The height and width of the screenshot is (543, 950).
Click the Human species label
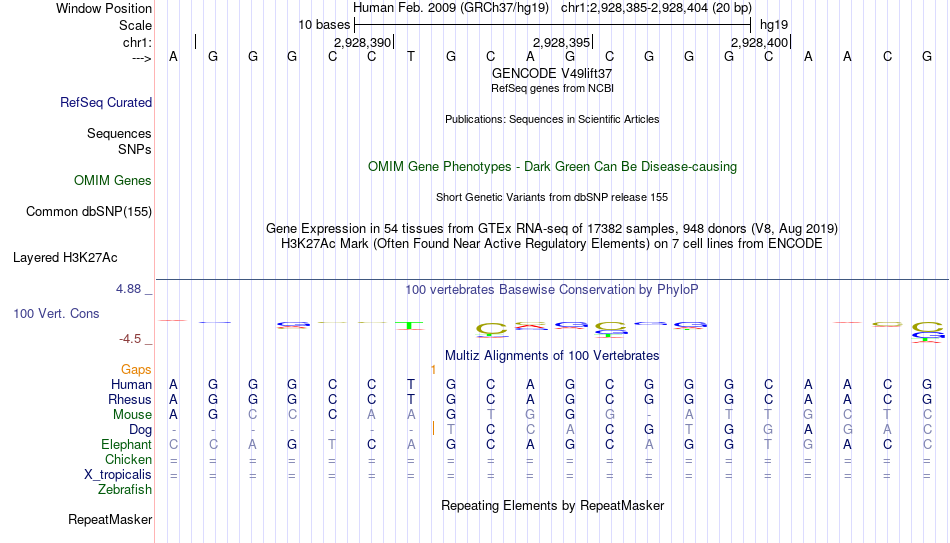(131, 385)
